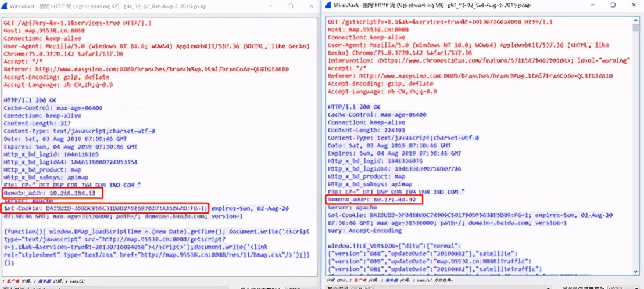Click the Content-Type line in left window
Screen dimensions: 644x289
(x=79, y=131)
